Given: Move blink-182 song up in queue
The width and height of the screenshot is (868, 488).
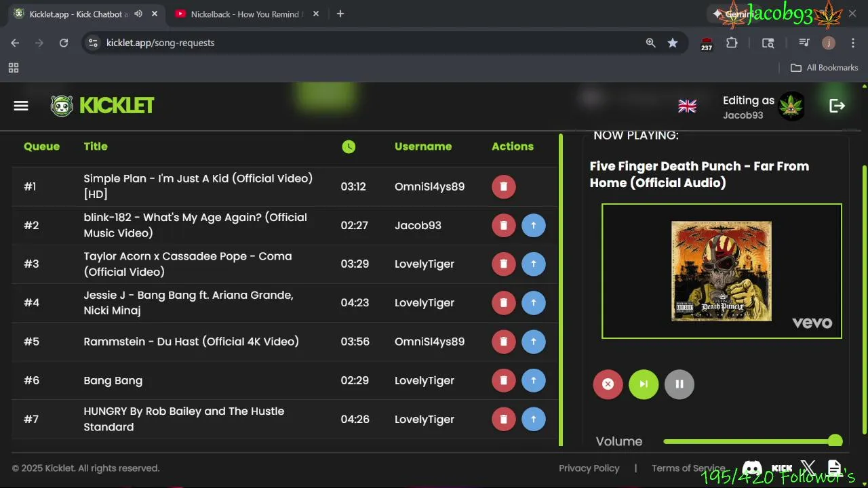Looking at the screenshot, I should click(534, 225).
